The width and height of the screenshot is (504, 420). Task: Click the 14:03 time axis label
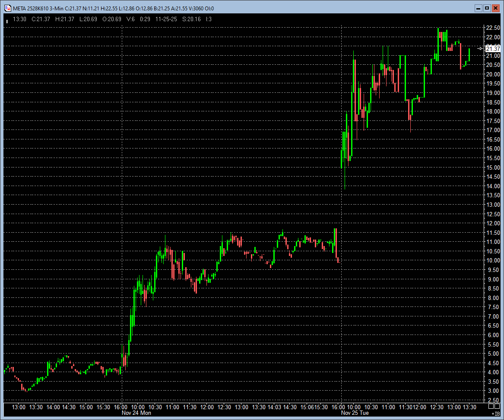point(274,407)
